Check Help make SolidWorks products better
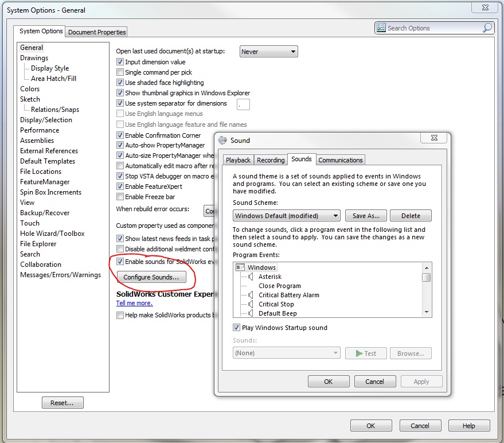 pos(120,315)
